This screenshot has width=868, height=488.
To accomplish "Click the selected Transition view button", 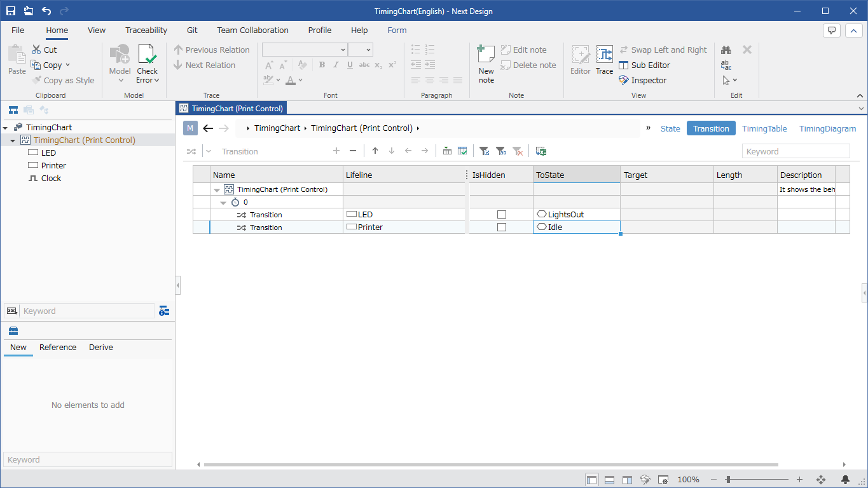I will [711, 128].
